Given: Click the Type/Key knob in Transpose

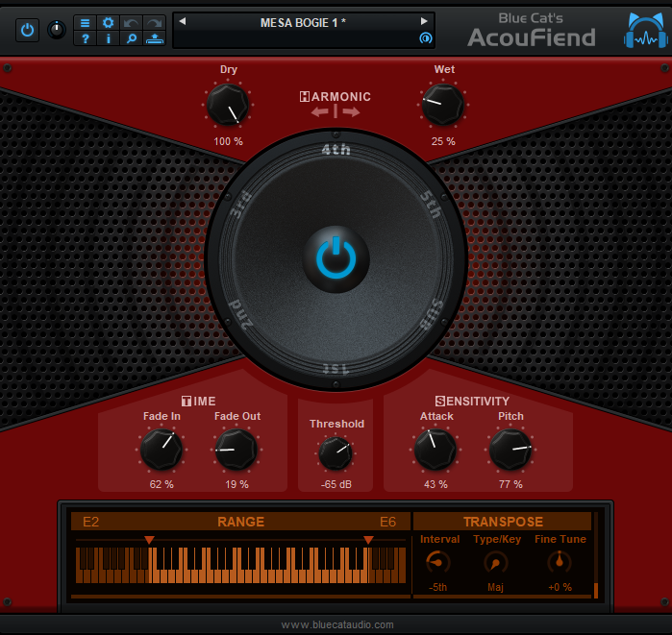Looking at the screenshot, I should (496, 562).
